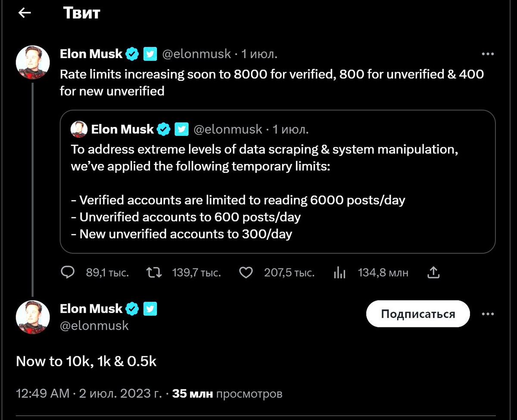Click Twitter bird badge in bottom tweet
Viewport: 517px width, 420px height.
coord(150,309)
